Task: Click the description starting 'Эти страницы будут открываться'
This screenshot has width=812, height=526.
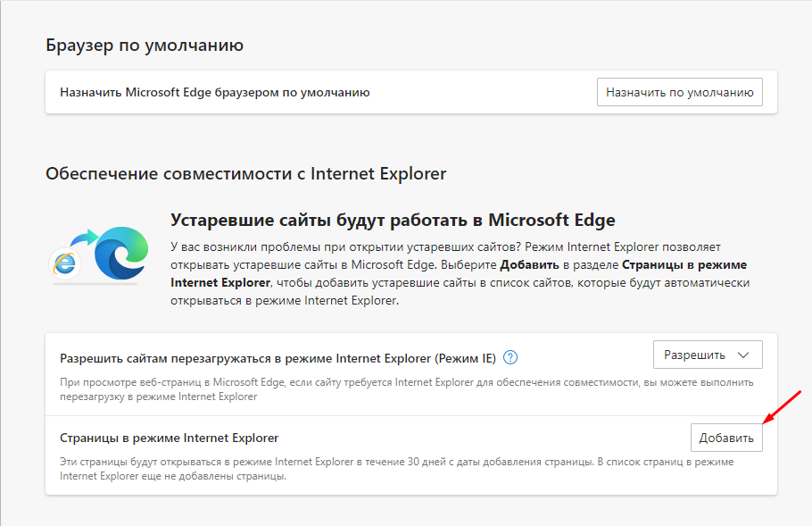Action: (x=397, y=469)
